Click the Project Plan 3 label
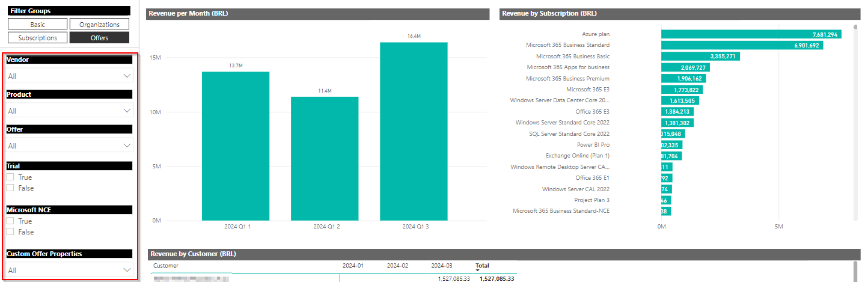The height and width of the screenshot is (282, 868). point(592,200)
